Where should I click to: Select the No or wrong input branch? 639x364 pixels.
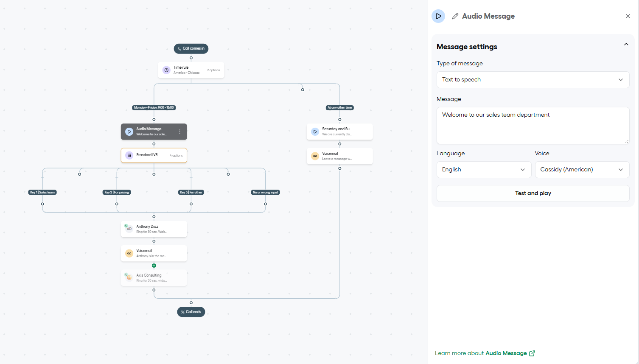(266, 192)
